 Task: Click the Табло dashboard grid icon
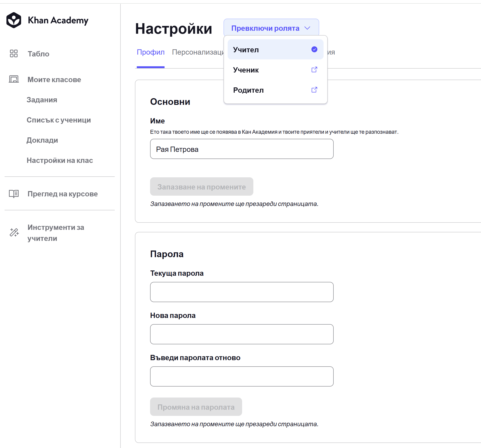(x=14, y=53)
